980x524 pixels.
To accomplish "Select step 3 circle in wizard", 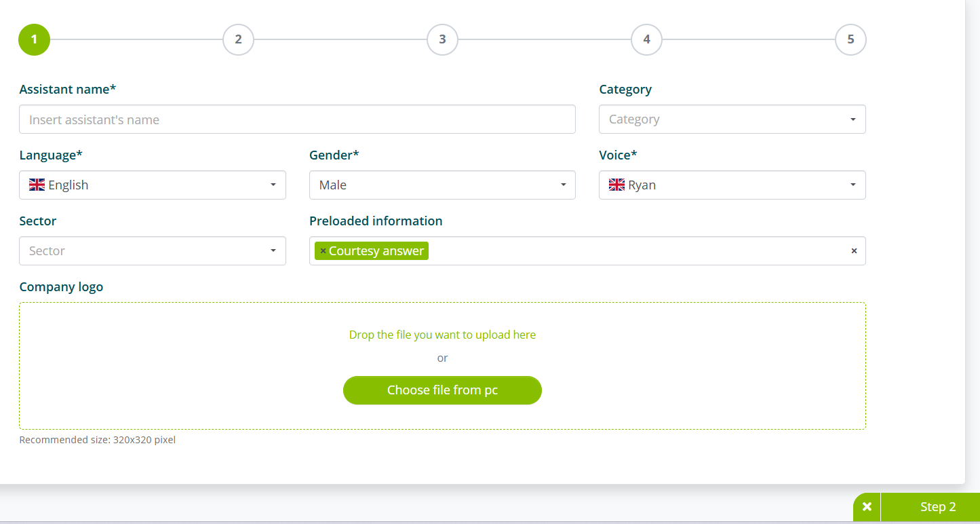I will pos(442,39).
